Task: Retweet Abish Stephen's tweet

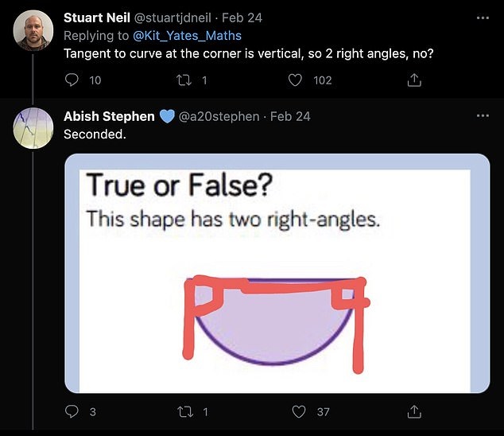Action: pos(184,412)
